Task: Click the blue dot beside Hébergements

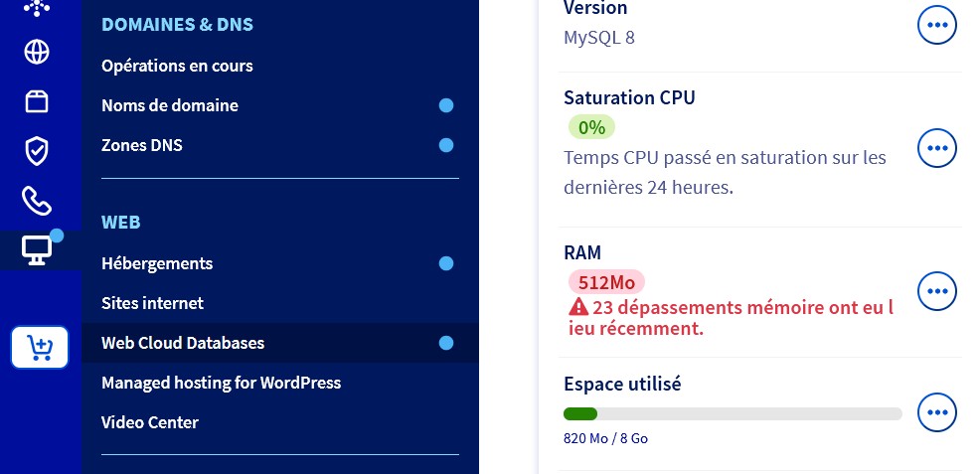Action: pyautogui.click(x=445, y=263)
